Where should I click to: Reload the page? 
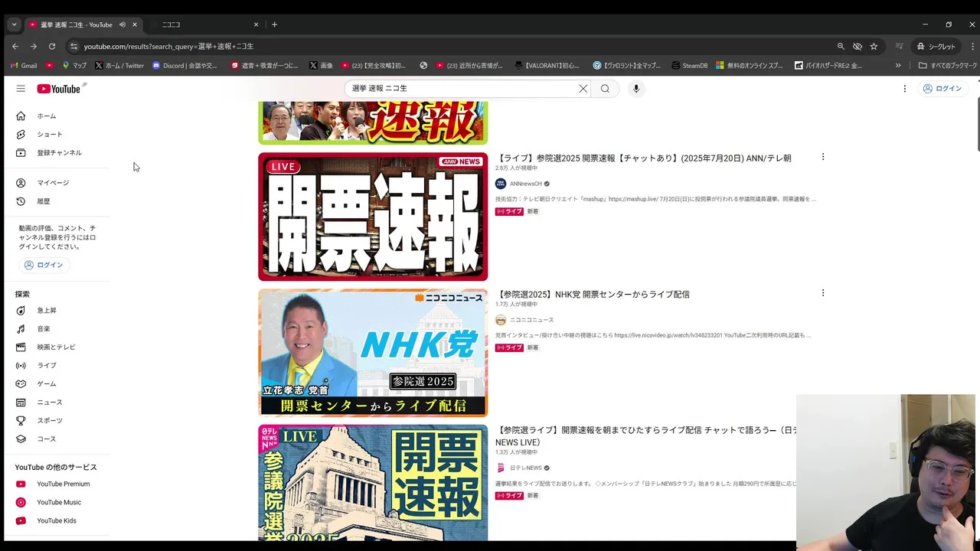point(51,47)
